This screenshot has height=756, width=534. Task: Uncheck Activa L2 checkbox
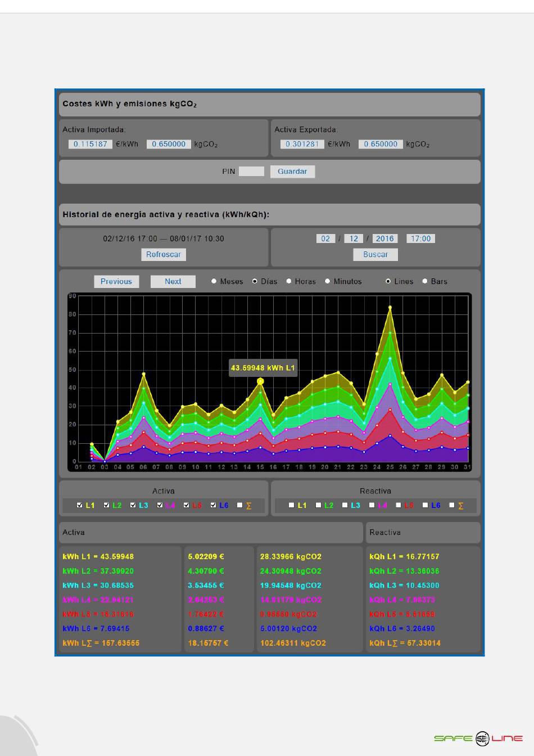pos(107,505)
